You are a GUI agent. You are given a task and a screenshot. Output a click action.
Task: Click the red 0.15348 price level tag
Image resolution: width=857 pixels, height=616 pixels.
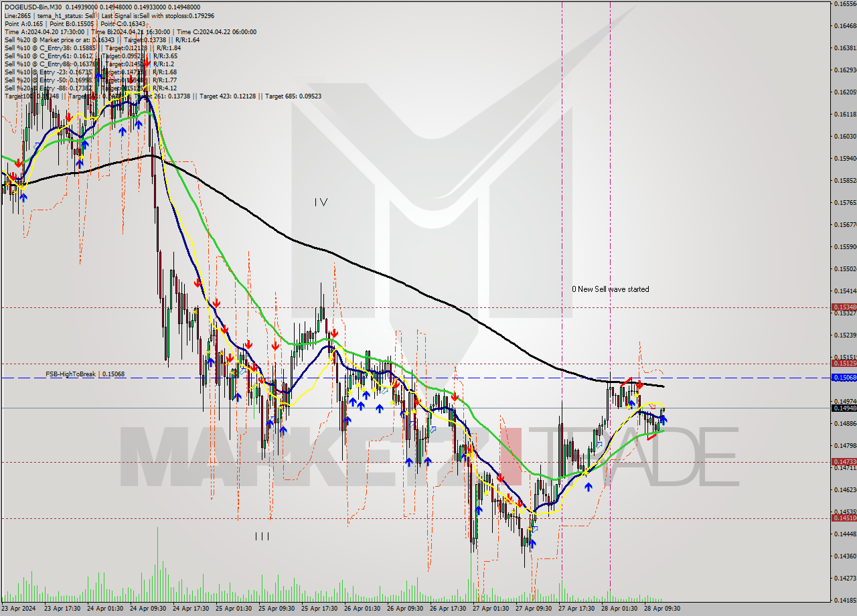[843, 307]
